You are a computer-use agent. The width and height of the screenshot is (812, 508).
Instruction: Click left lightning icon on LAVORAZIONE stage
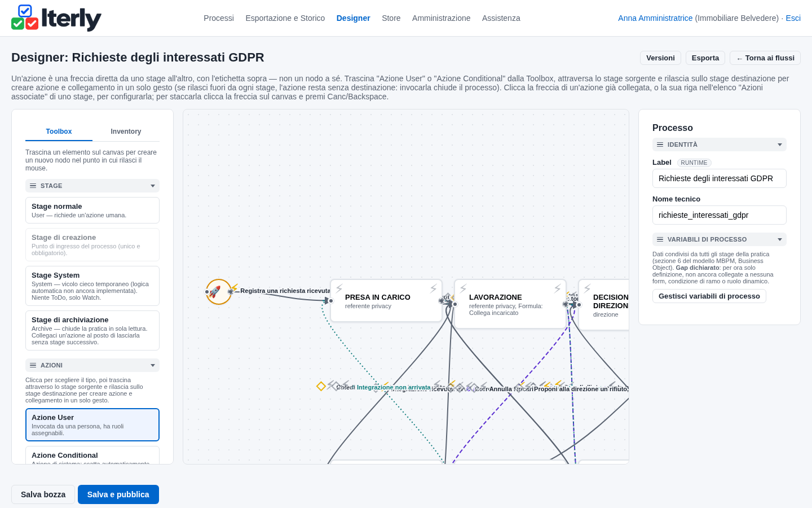(x=464, y=288)
